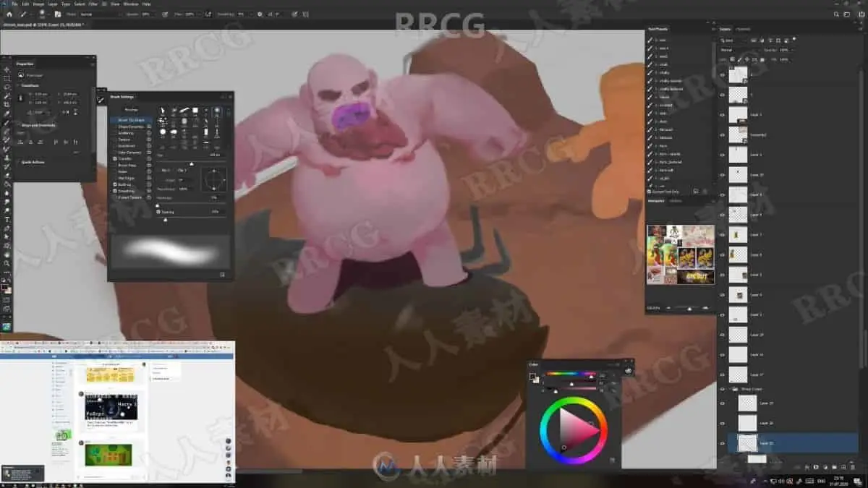Toggle the Shape Dynamics checkbox

(115, 127)
